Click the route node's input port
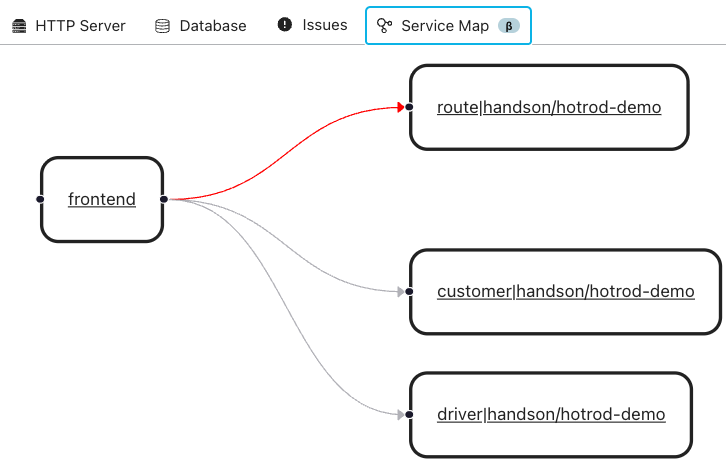The width and height of the screenshot is (726, 461). click(x=409, y=107)
